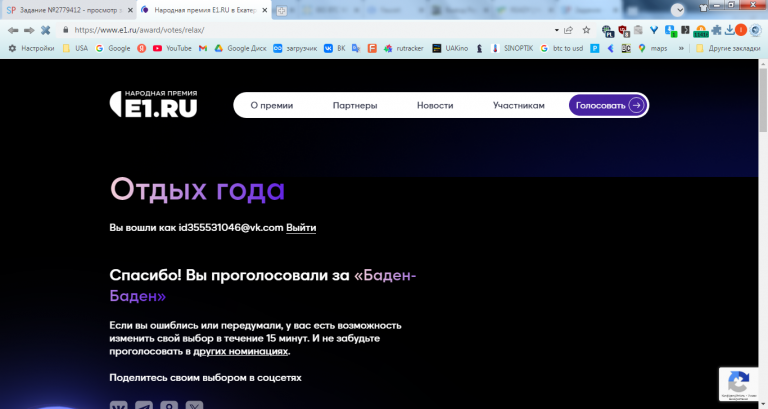Open the загрузчик bookmark

click(295, 48)
